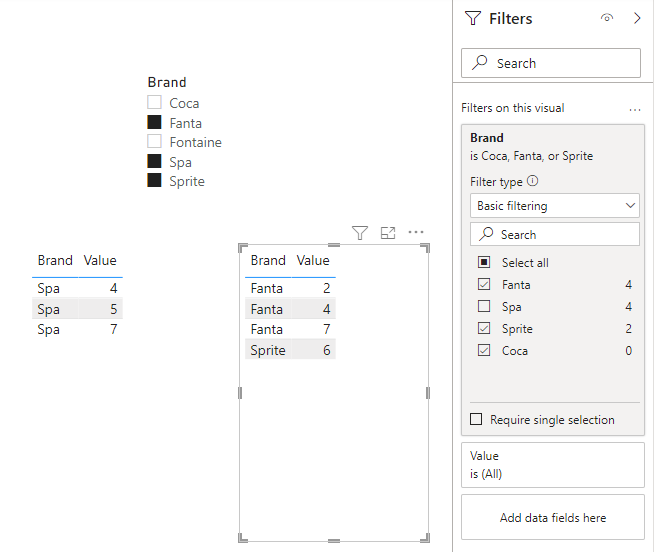Select the Sprite row with value 6
This screenshot has width=654, height=552.
coord(290,350)
